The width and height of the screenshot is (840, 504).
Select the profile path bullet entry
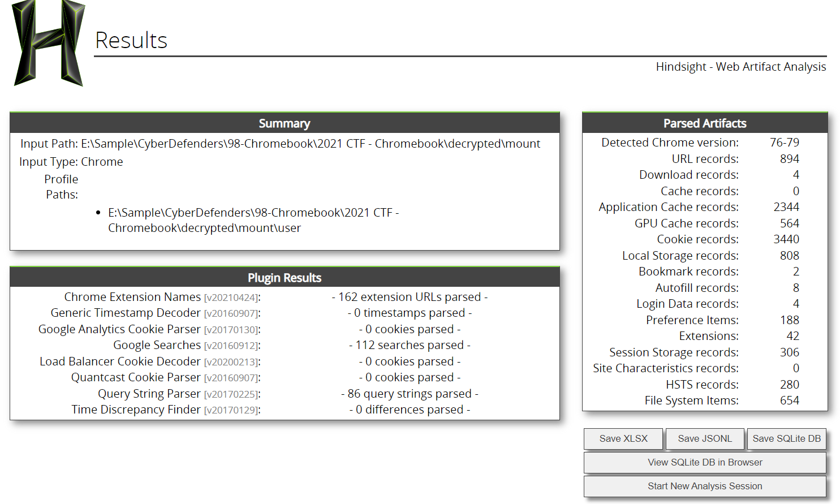point(253,220)
